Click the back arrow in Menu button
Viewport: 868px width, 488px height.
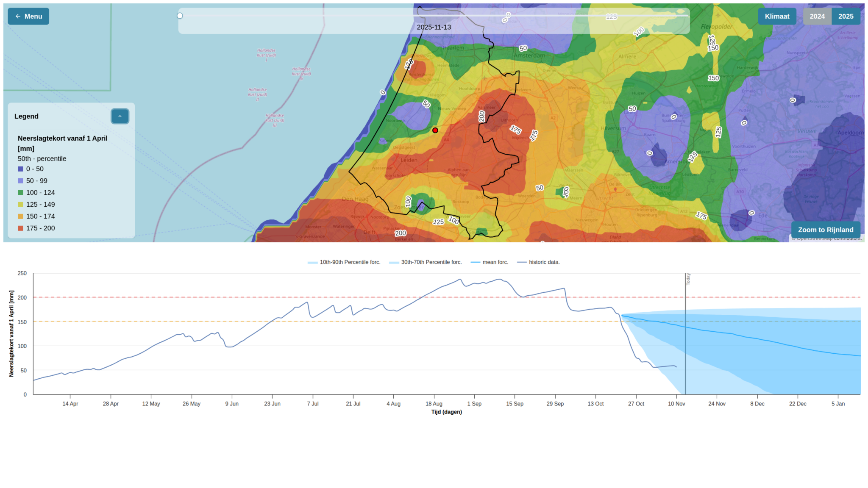click(x=18, y=17)
